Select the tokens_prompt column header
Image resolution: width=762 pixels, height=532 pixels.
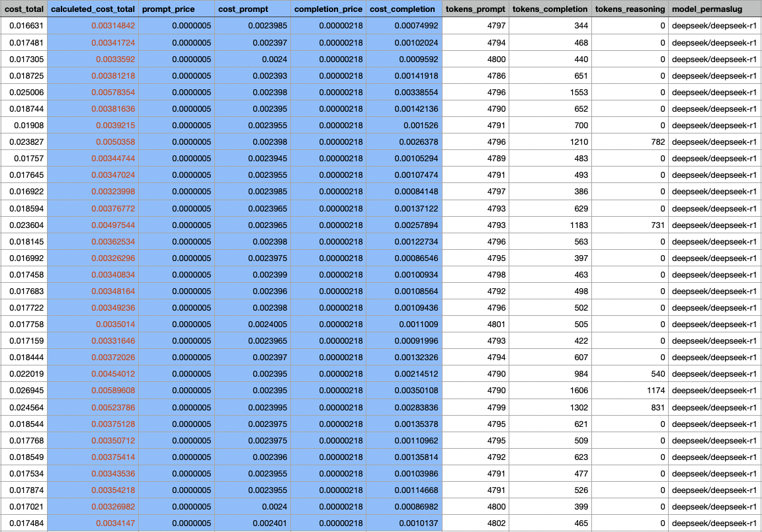[x=476, y=9]
